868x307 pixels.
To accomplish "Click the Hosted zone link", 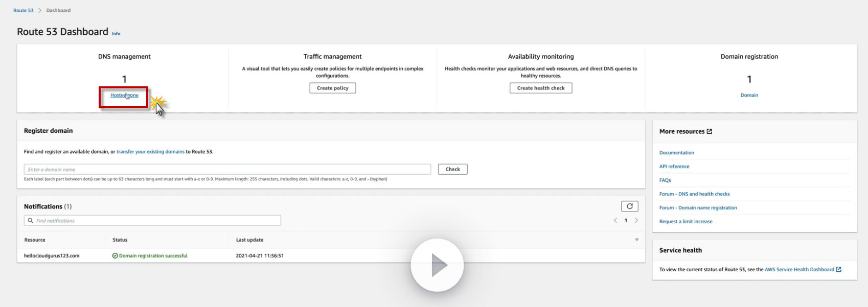I will tap(124, 96).
